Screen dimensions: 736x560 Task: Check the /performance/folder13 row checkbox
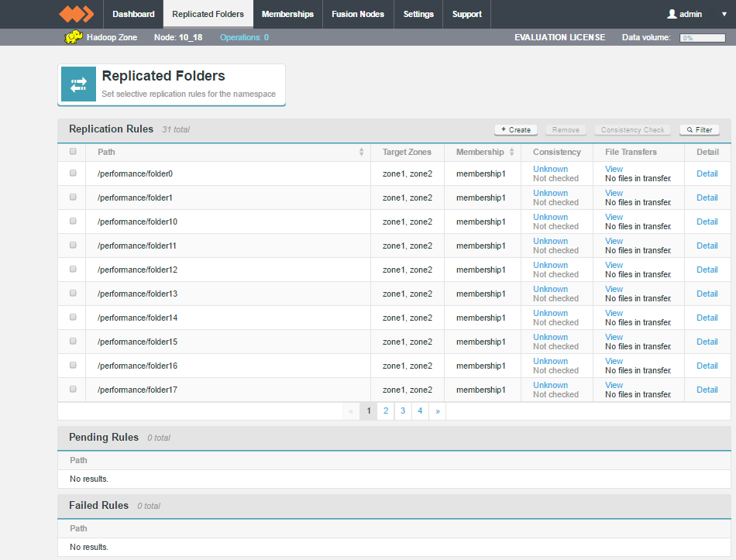[73, 293]
